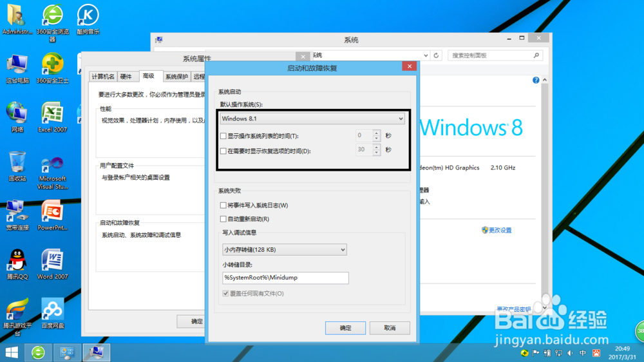The height and width of the screenshot is (362, 644).
Task: Switch to 计算机名 tab in 系统属性
Action: pyautogui.click(x=103, y=77)
